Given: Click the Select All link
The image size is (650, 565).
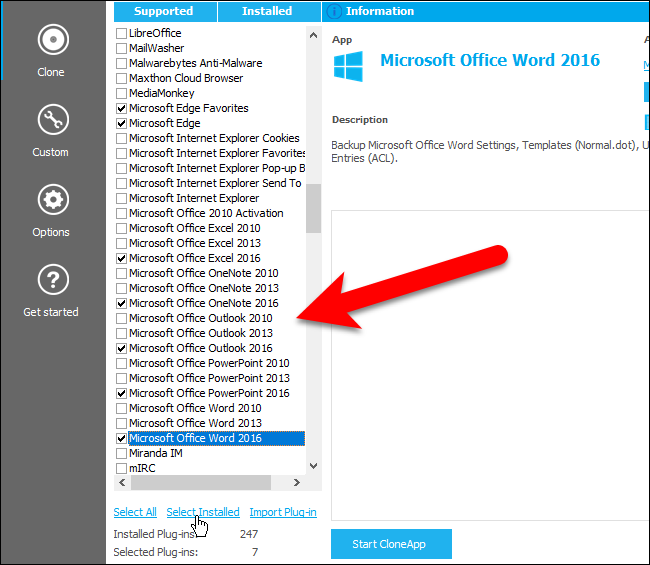Looking at the screenshot, I should (135, 512).
